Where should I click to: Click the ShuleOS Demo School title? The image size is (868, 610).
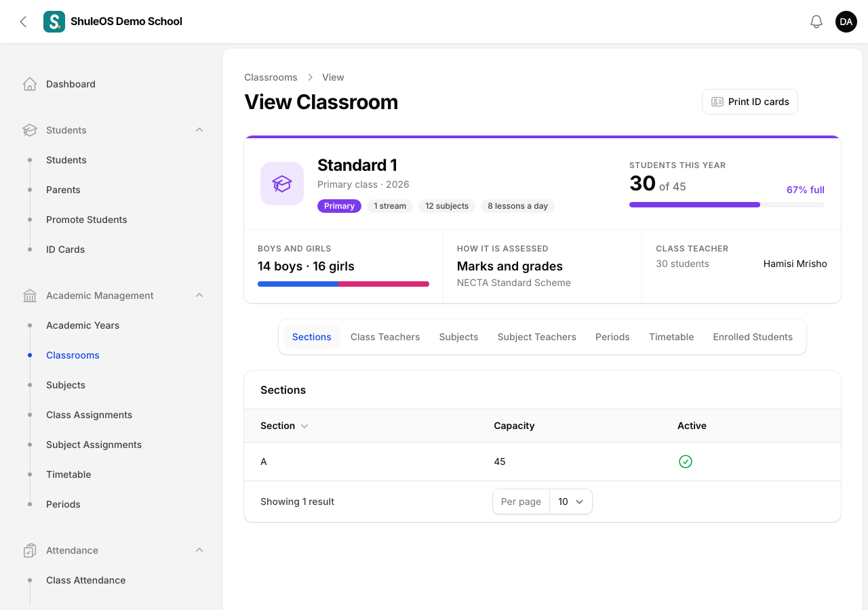point(126,22)
